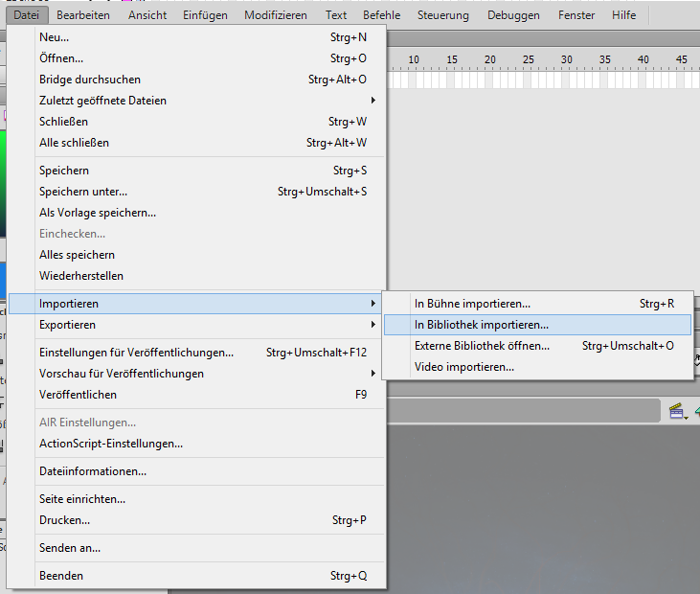Click frame 10 on timeline ruler
The width and height of the screenshot is (700, 594).
[414, 59]
